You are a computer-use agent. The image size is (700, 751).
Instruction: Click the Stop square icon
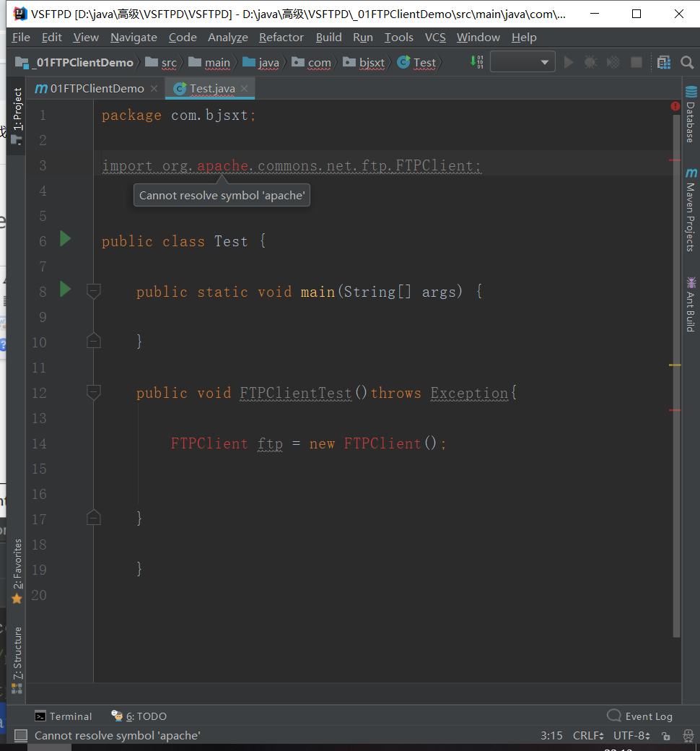[x=636, y=62]
